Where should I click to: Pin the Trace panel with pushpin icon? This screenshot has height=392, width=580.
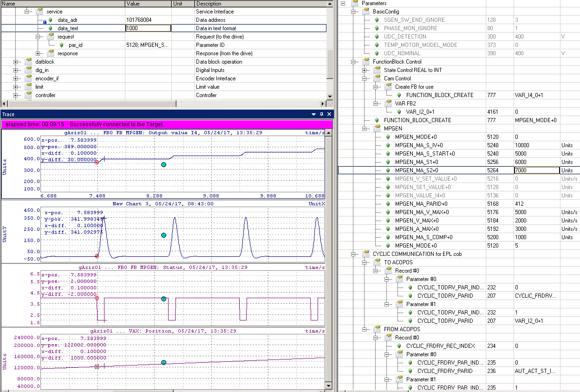pyautogui.click(x=321, y=114)
